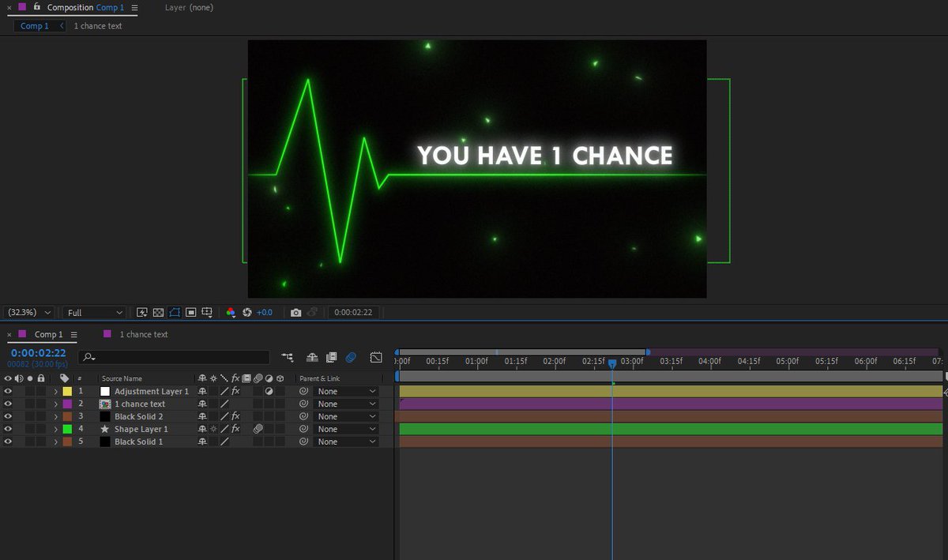Open parent dropdown for 1 chance text
Image resolution: width=948 pixels, height=560 pixels.
(x=346, y=404)
